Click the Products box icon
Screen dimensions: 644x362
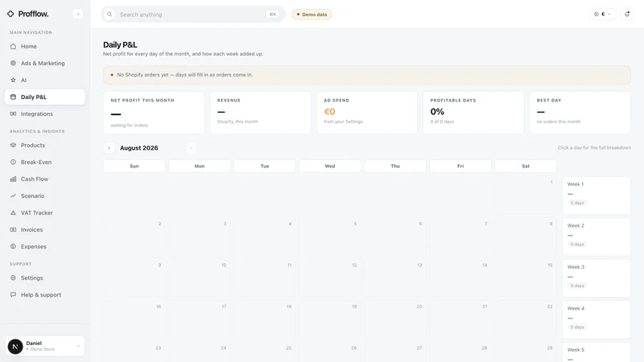click(13, 146)
